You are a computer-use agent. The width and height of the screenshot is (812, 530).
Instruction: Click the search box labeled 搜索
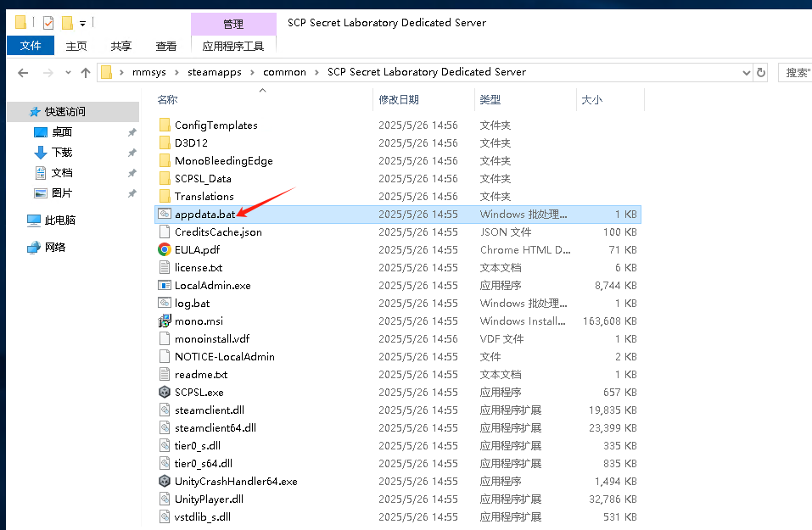pyautogui.click(x=795, y=72)
